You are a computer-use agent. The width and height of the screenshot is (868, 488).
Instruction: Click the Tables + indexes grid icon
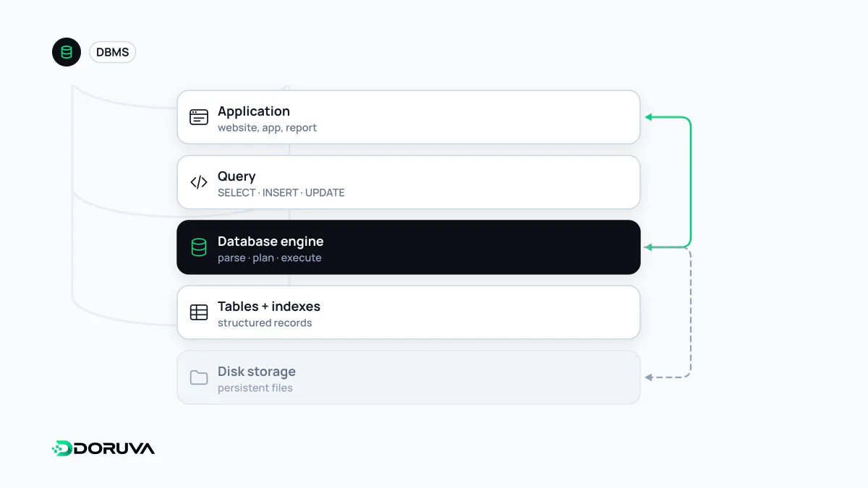point(199,312)
